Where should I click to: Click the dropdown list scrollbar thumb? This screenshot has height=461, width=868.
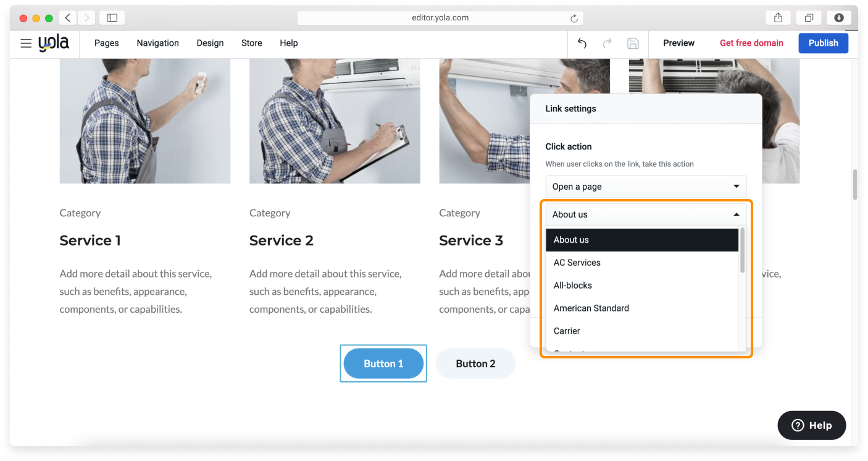point(742,250)
